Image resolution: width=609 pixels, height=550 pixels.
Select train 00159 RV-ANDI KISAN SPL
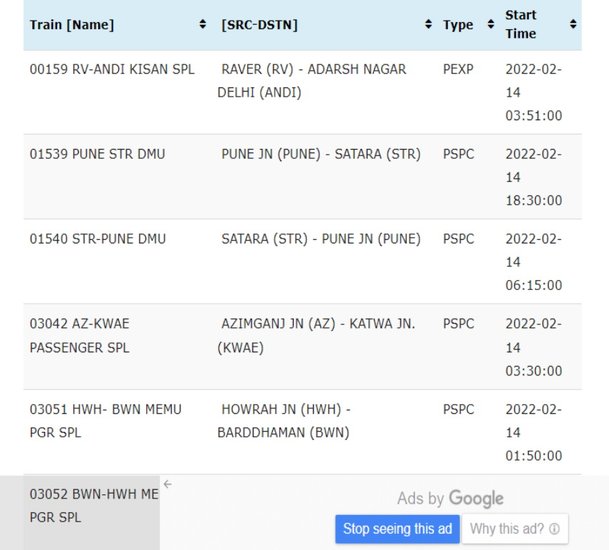pyautogui.click(x=112, y=69)
